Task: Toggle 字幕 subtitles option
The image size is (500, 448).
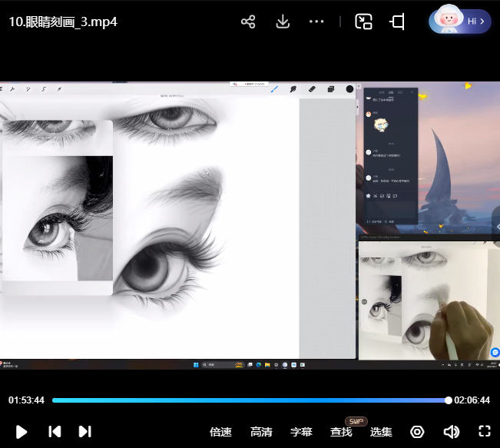Action: point(301,432)
